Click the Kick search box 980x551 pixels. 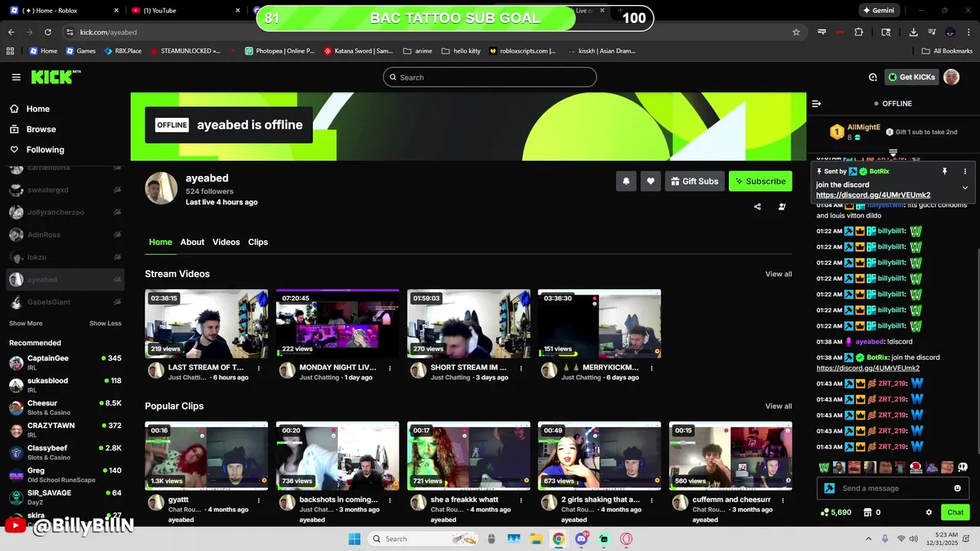coord(490,77)
